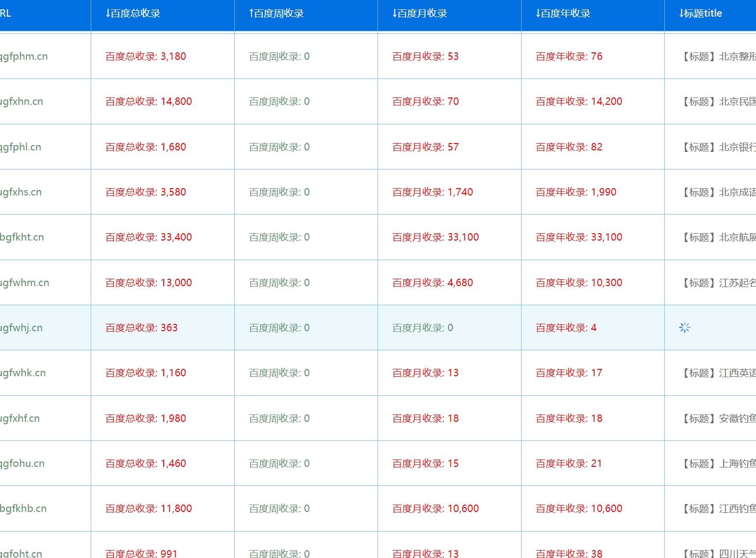The height and width of the screenshot is (558, 756).
Task: Click cell 百度总收录: 363
Action: 142,328
